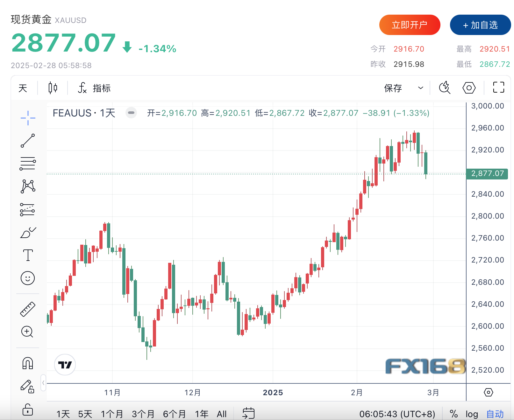Open the candlestick chart style selector
514x420 pixels.
pyautogui.click(x=53, y=88)
